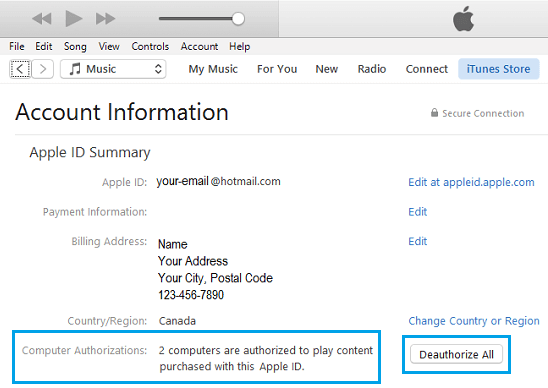Switch to the Connect tab
548x388 pixels.
[427, 69]
